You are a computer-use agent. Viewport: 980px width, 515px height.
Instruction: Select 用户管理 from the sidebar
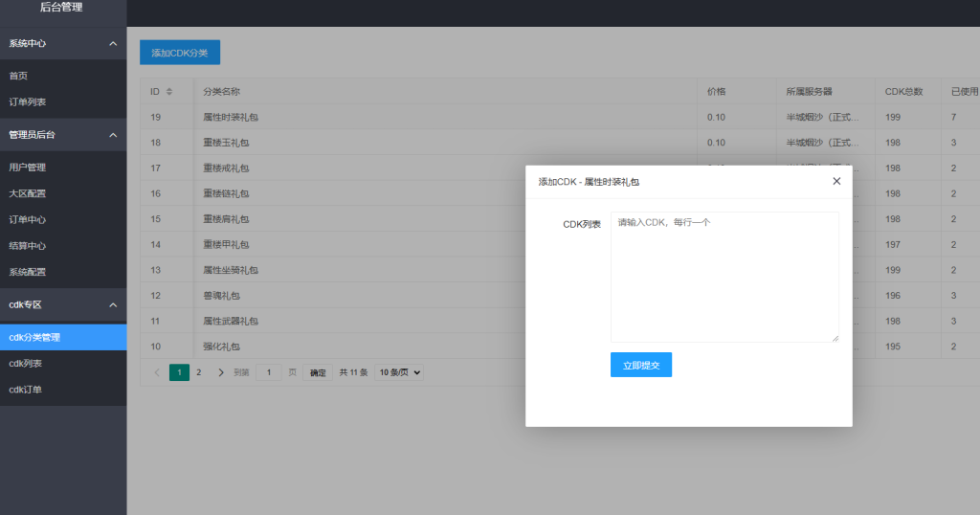28,168
